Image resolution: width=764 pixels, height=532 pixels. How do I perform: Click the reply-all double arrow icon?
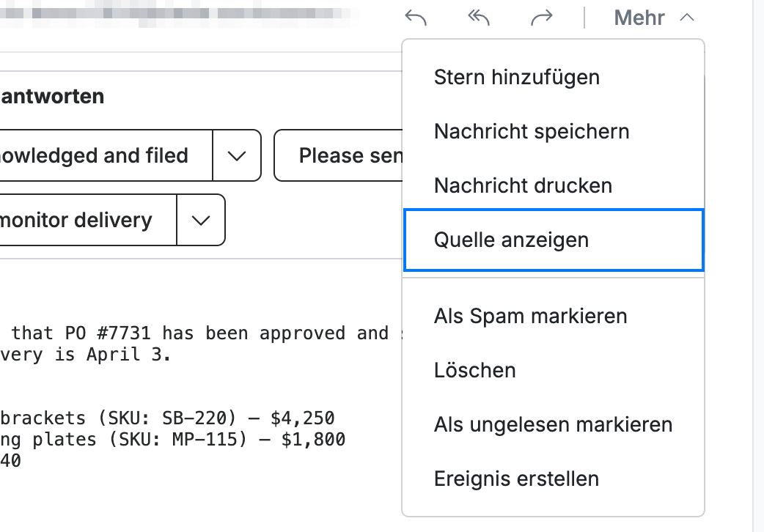[479, 18]
